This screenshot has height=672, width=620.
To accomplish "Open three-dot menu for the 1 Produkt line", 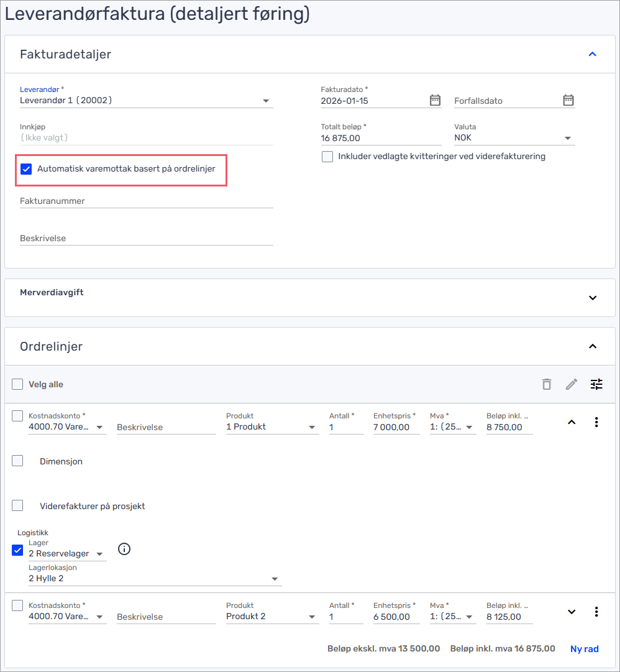I will click(596, 422).
